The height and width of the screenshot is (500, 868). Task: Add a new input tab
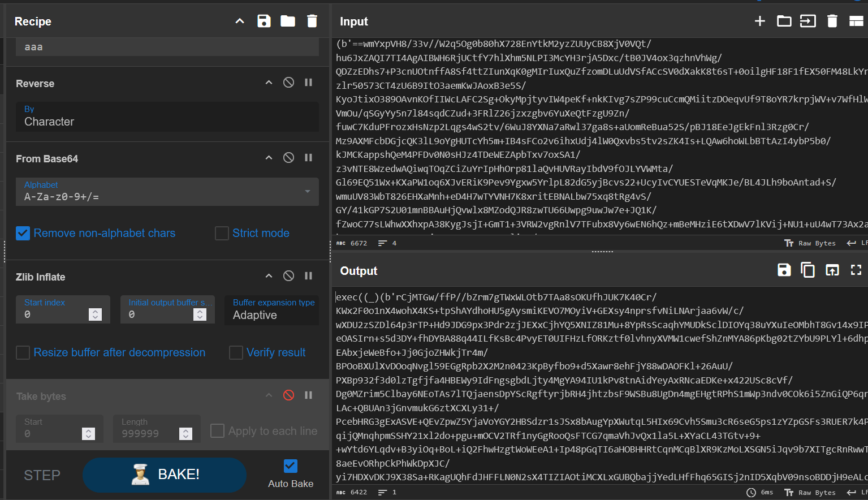point(760,21)
